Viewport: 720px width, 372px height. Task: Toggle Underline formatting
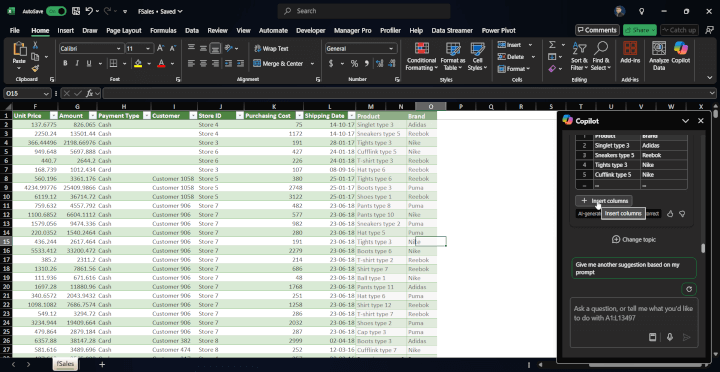coord(88,63)
